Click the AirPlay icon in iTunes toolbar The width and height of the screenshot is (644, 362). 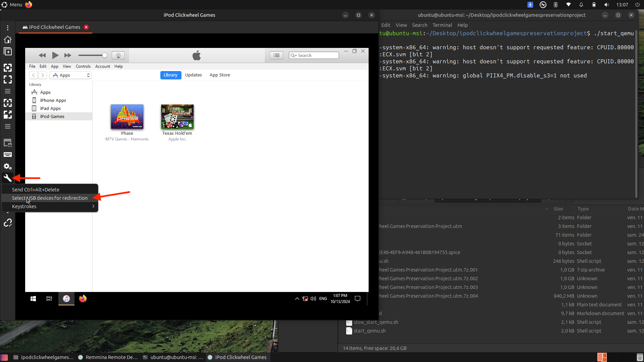(118, 55)
